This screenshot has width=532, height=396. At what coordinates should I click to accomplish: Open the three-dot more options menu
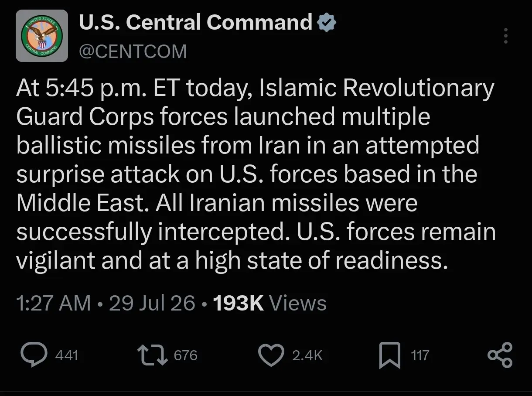pyautogui.click(x=506, y=36)
